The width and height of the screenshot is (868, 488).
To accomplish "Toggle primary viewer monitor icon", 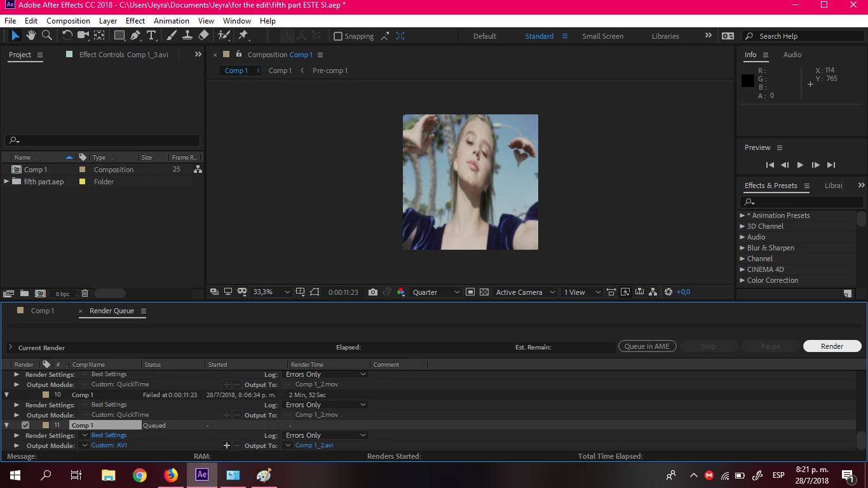I will pos(228,292).
